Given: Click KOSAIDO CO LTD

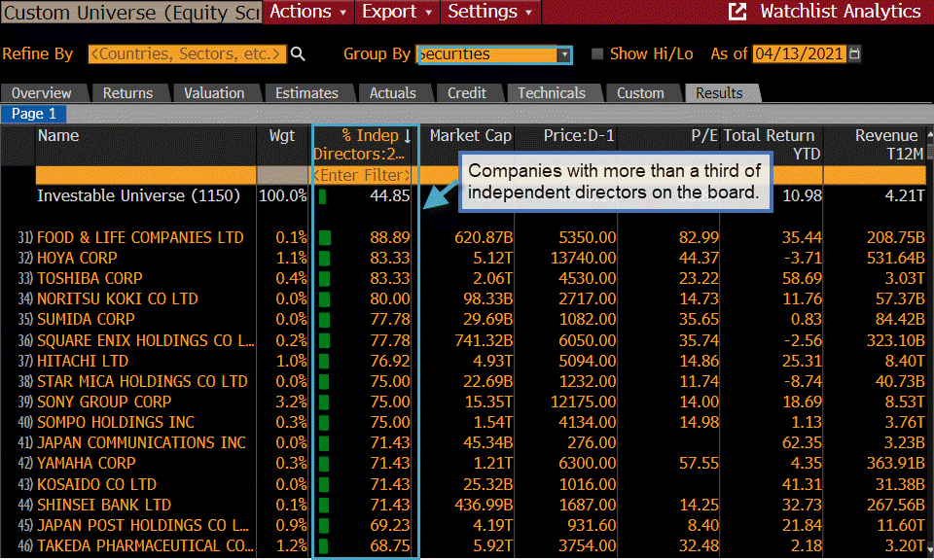Looking at the screenshot, I should (97, 484).
